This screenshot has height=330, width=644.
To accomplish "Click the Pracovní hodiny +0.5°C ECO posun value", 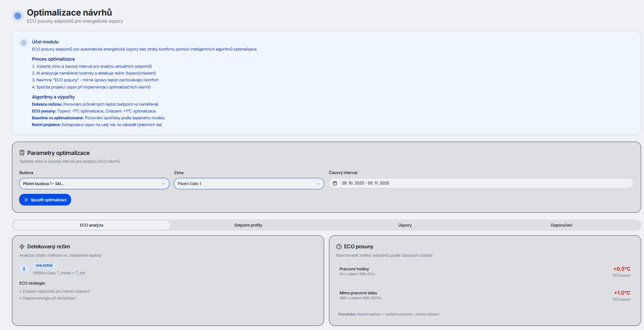I will pyautogui.click(x=621, y=269).
